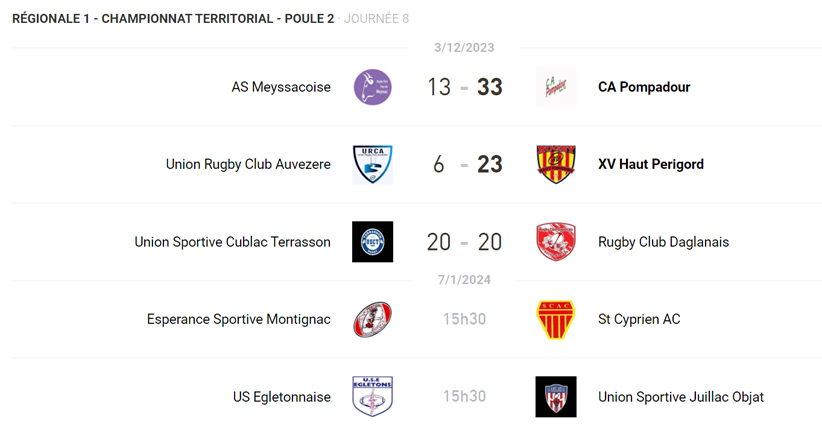The width and height of the screenshot is (822, 433).
Task: Go to the CA Pompadour team page
Action: click(644, 87)
